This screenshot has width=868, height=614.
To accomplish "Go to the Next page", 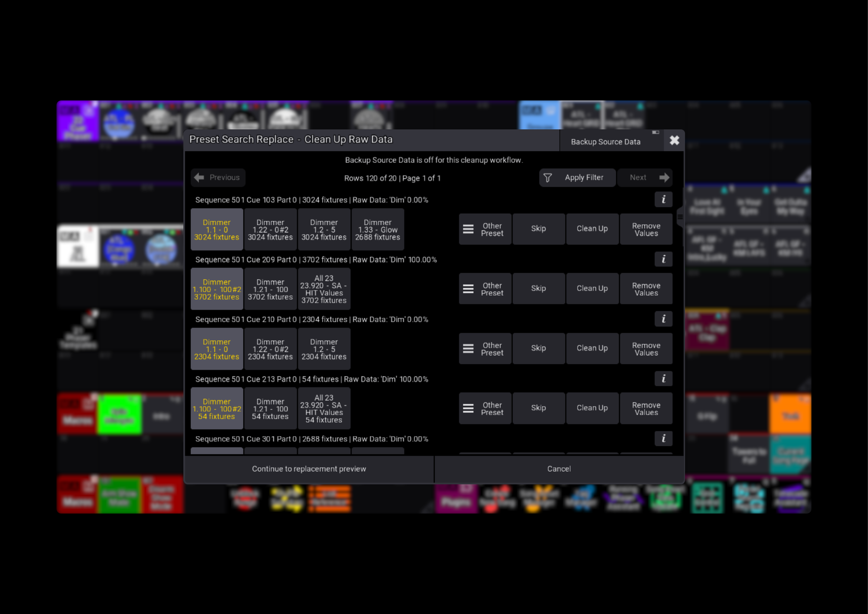I will pos(644,178).
